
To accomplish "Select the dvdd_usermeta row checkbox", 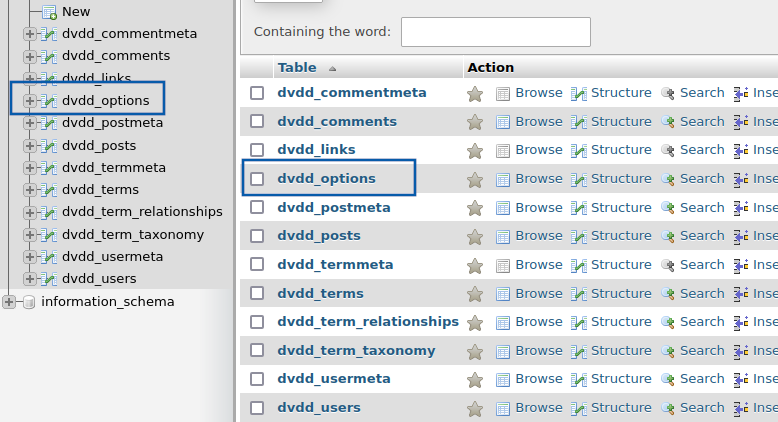I will coord(257,379).
